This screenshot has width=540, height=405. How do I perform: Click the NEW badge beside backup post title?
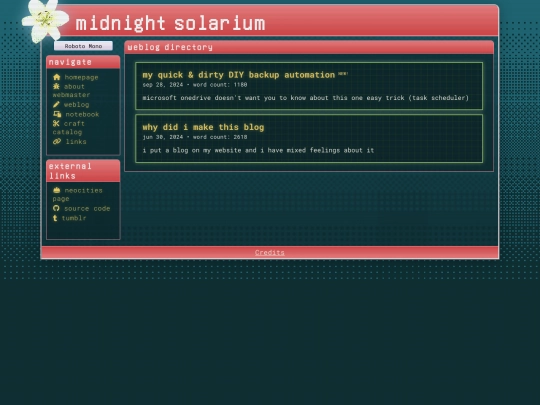343,73
